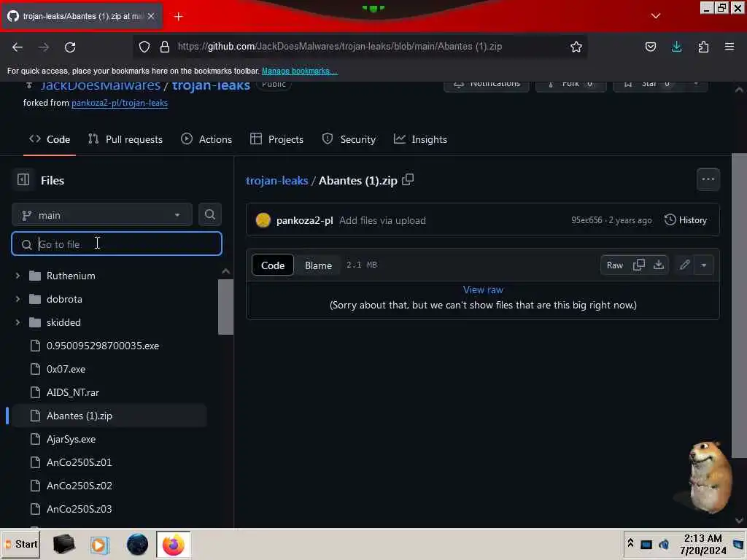Open the Windows Start button
This screenshot has width=747, height=560.
(x=21, y=544)
